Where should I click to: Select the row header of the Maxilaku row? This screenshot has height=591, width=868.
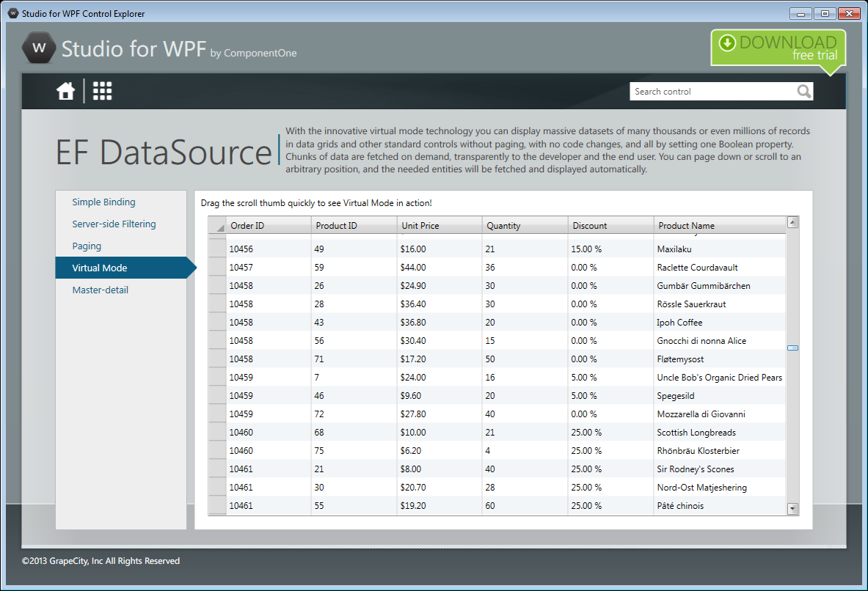click(218, 249)
